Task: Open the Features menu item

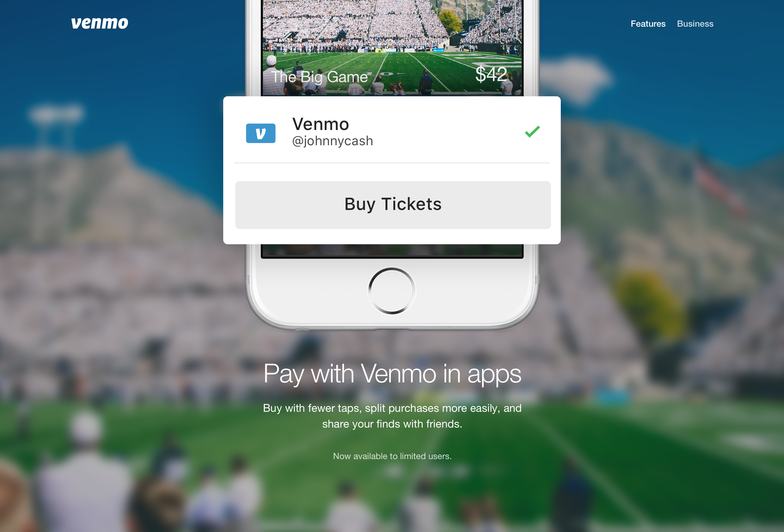Action: (x=648, y=24)
